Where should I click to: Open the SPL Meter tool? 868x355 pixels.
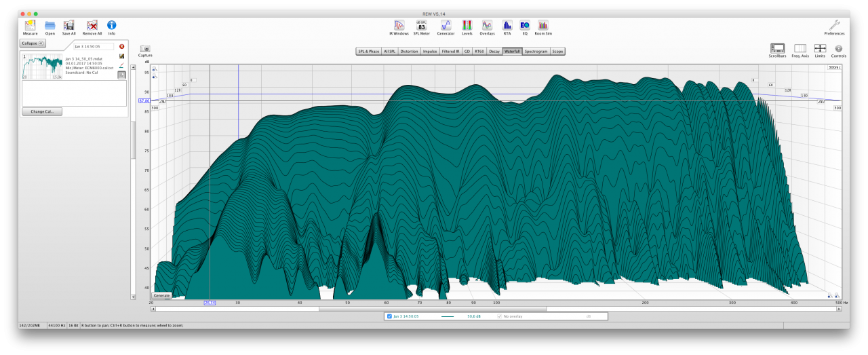point(421,26)
